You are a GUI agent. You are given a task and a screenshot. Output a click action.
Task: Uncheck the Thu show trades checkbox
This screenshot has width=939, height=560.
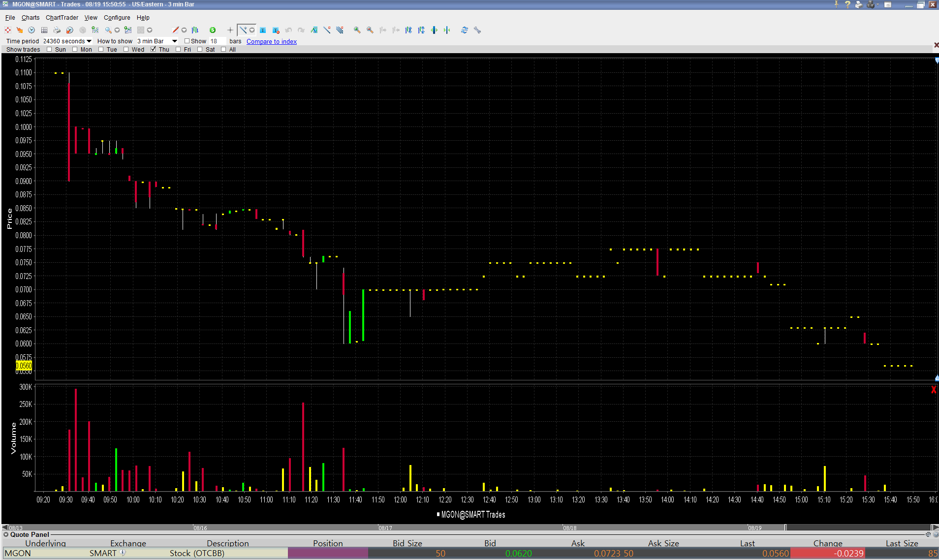[x=154, y=49]
